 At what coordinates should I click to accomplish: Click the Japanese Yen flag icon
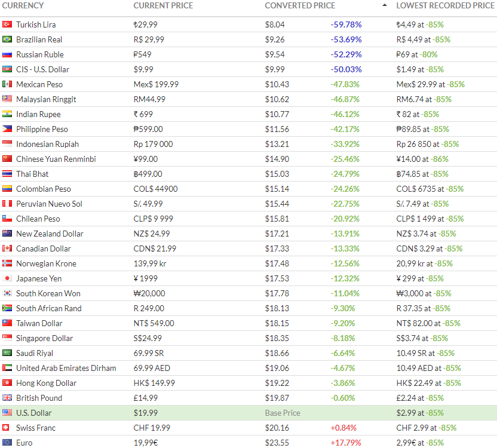pyautogui.click(x=7, y=278)
